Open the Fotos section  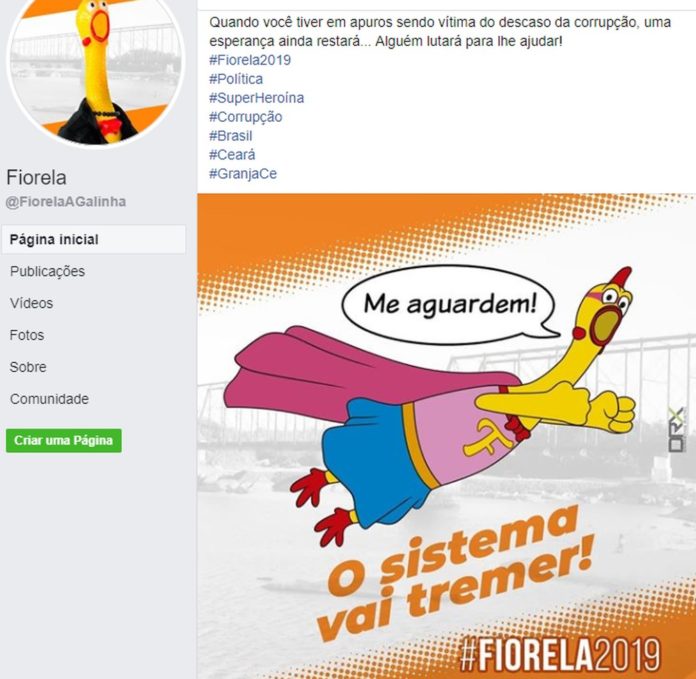point(27,335)
